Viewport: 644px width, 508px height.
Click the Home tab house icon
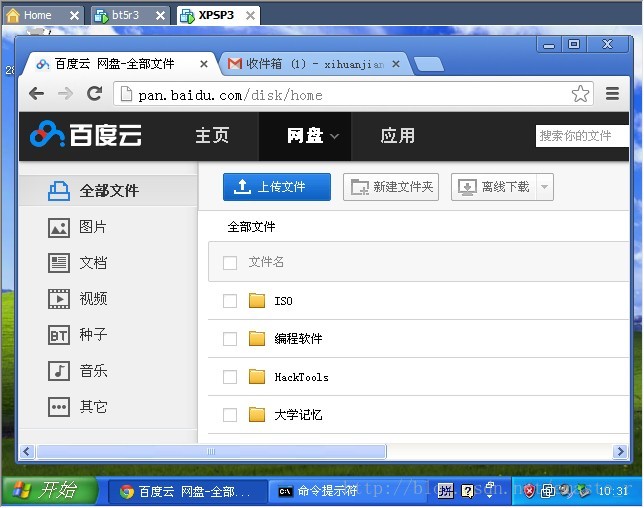click(13, 16)
